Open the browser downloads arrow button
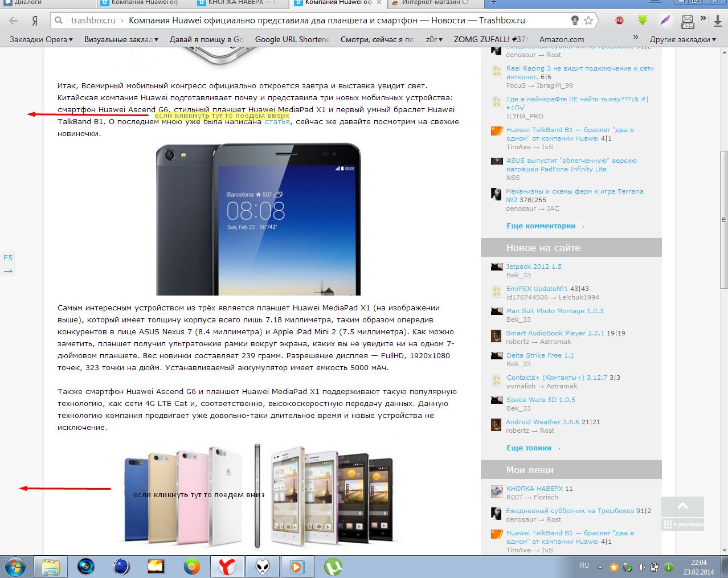 point(718,21)
